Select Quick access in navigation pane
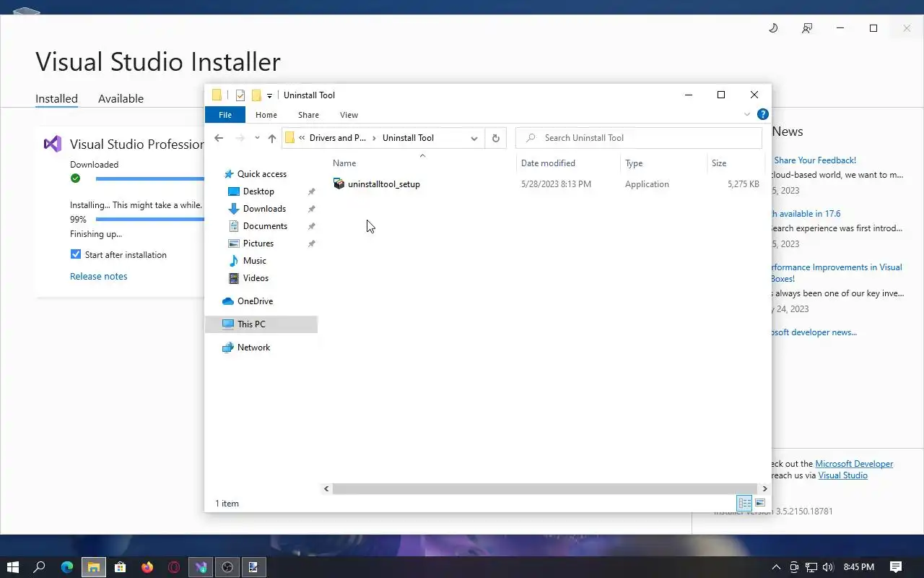This screenshot has width=924, height=578. 261,174
